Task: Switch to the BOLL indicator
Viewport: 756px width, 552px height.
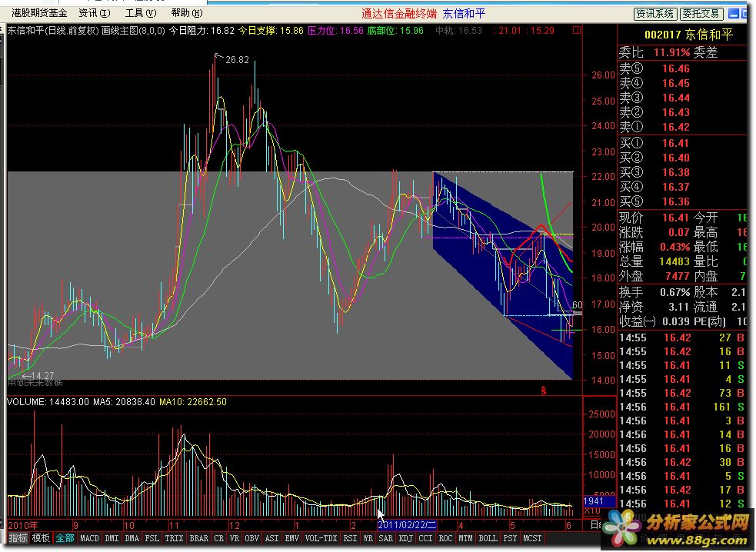Action: [488, 538]
